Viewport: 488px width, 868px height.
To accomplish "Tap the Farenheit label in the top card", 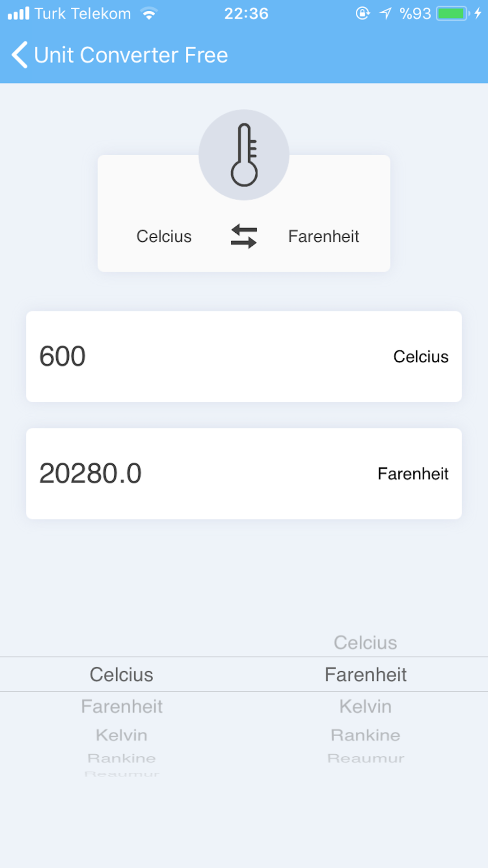I will tap(324, 236).
